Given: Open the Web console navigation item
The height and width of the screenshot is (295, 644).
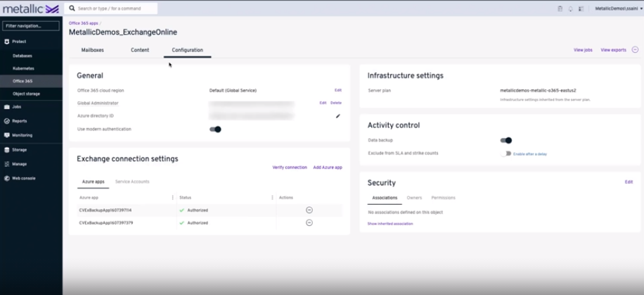Looking at the screenshot, I should pyautogui.click(x=24, y=178).
